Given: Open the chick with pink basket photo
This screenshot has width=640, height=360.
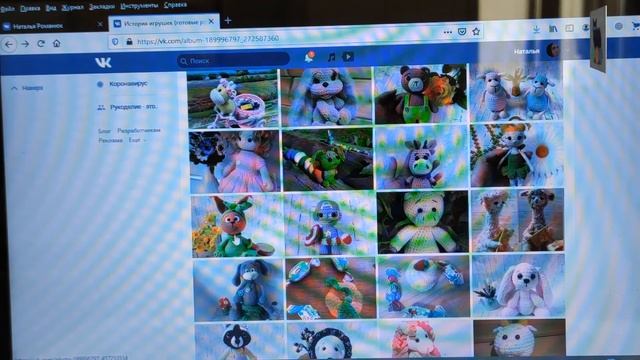Looking at the screenshot, I should click(x=233, y=99).
